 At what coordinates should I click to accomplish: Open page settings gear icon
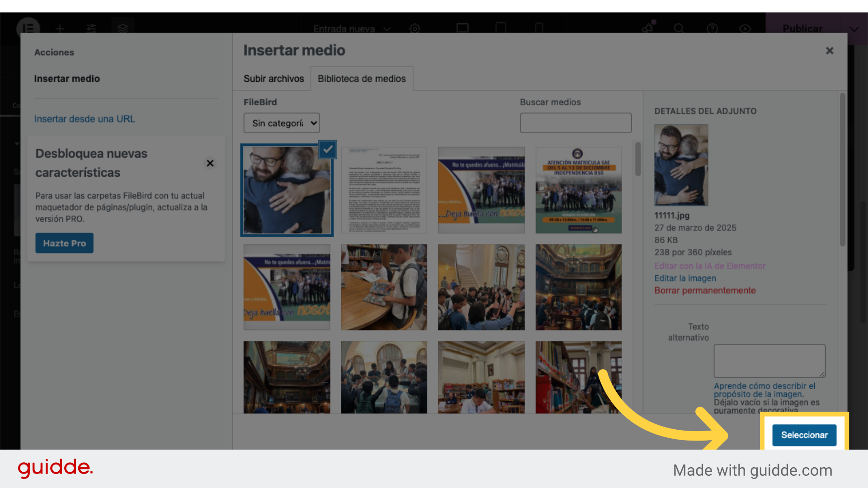(x=415, y=28)
